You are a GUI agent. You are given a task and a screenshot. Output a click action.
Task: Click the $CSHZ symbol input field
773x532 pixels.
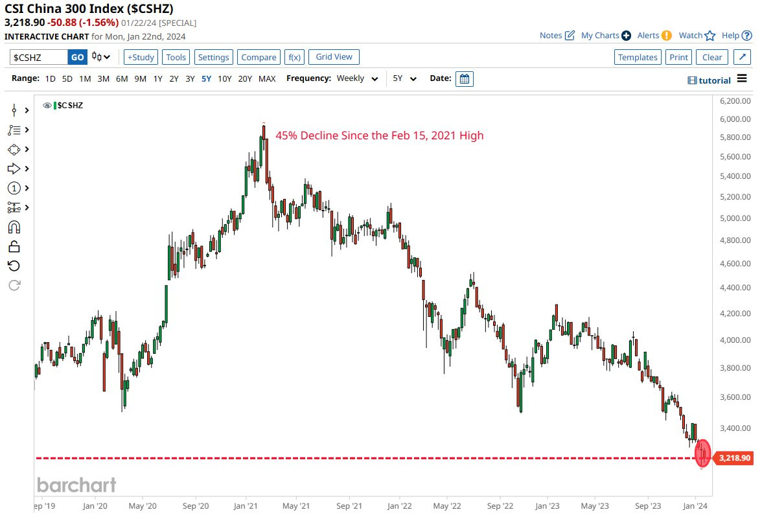tap(39, 57)
